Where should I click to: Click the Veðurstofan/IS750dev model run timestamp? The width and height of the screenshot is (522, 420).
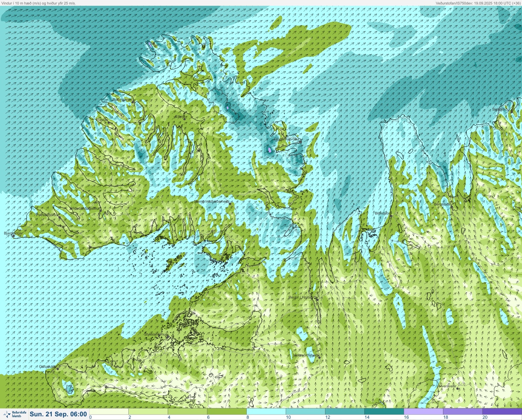point(478,3)
